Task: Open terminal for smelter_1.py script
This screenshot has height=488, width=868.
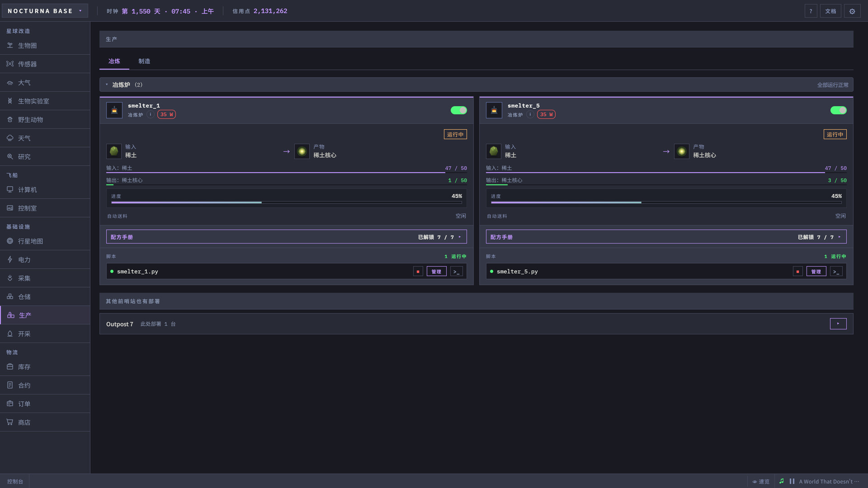Action: [x=456, y=272]
